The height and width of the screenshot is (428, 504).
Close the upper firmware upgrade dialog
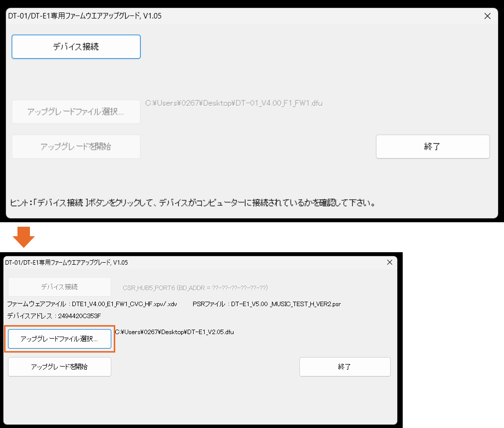point(488,16)
